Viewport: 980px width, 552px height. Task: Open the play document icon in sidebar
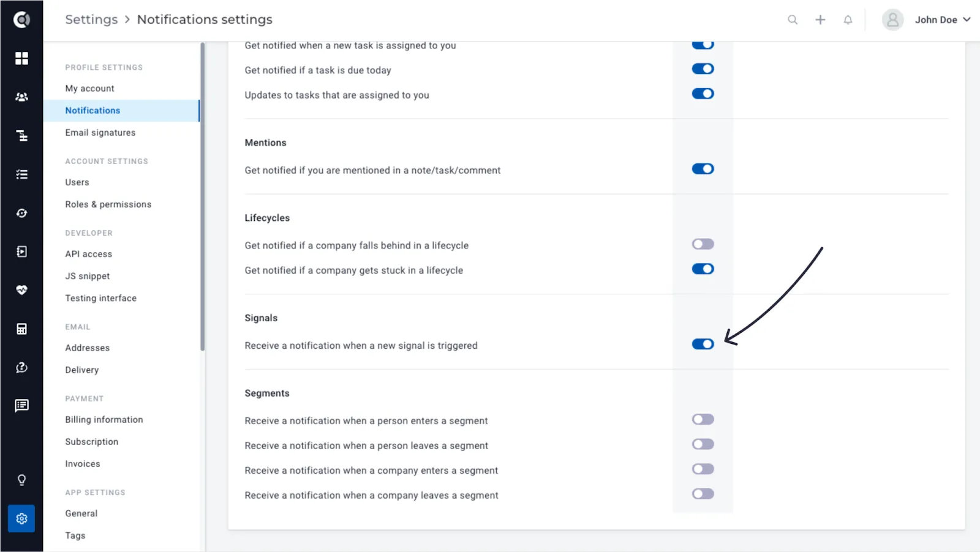click(x=21, y=252)
